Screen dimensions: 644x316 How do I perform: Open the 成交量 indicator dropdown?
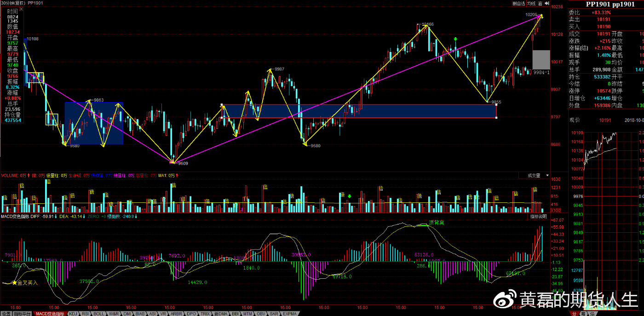click(x=536, y=175)
